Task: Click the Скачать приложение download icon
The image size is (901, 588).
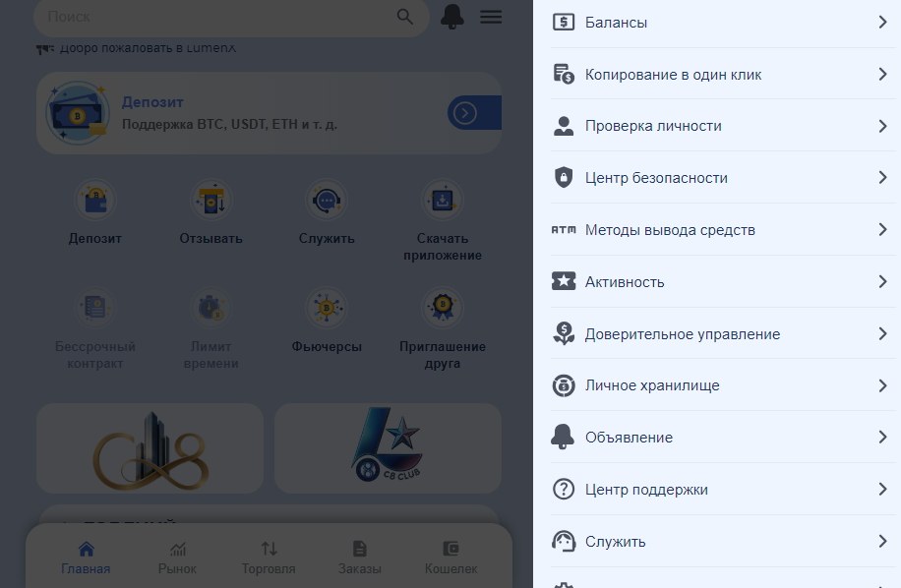Action: [443, 201]
